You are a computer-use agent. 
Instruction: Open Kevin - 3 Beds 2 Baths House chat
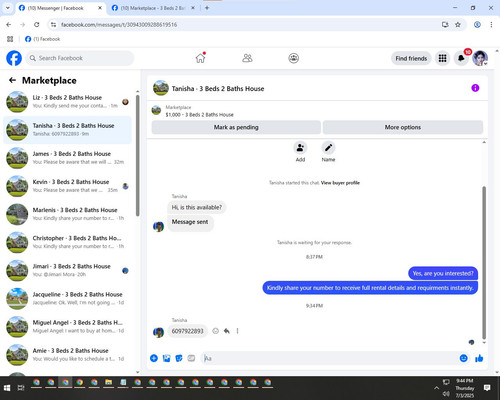[67, 186]
